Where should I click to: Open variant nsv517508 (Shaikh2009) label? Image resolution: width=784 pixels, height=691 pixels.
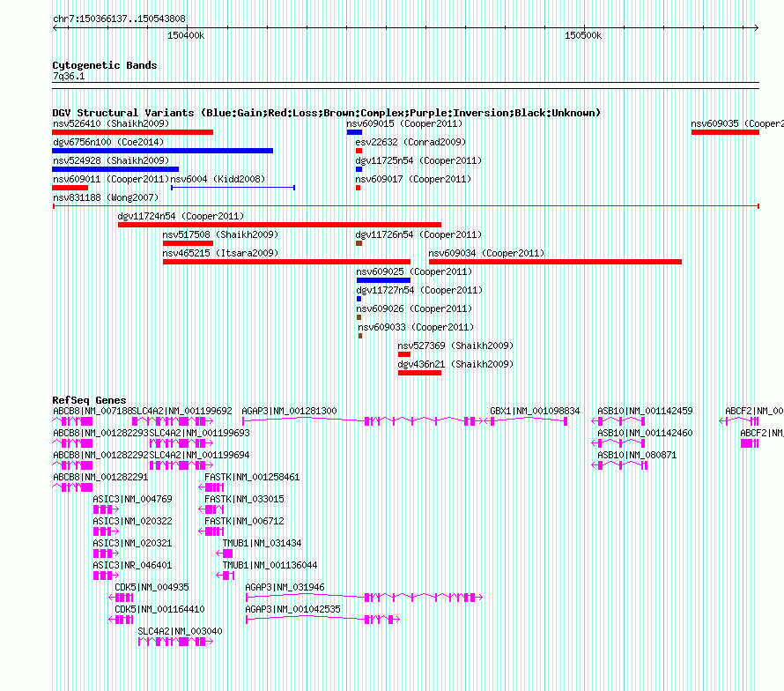(x=220, y=234)
